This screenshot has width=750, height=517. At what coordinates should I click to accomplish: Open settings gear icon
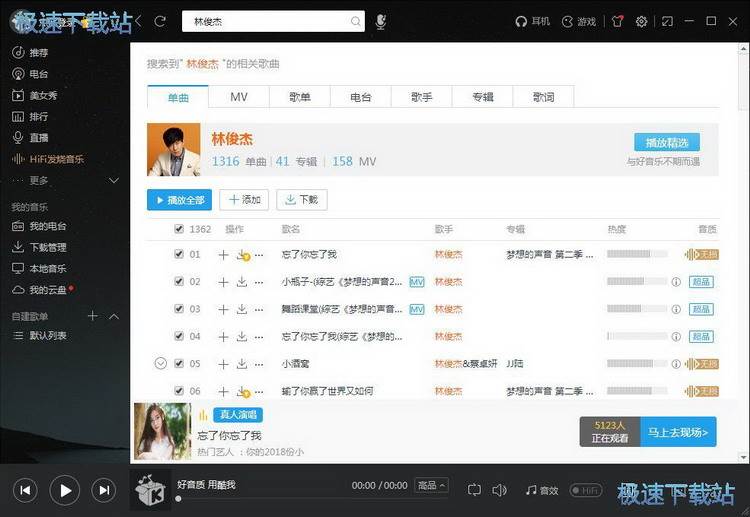tap(641, 21)
